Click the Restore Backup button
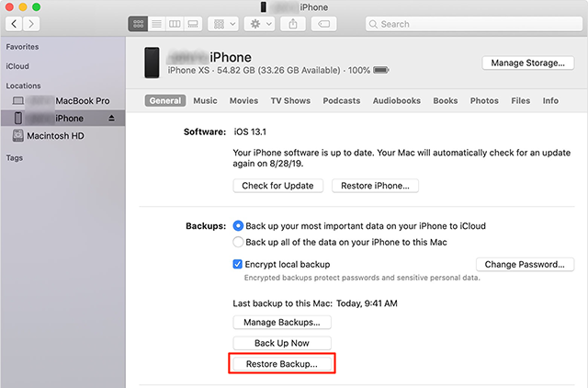Screen dimensions: 588x388 (x=282, y=364)
